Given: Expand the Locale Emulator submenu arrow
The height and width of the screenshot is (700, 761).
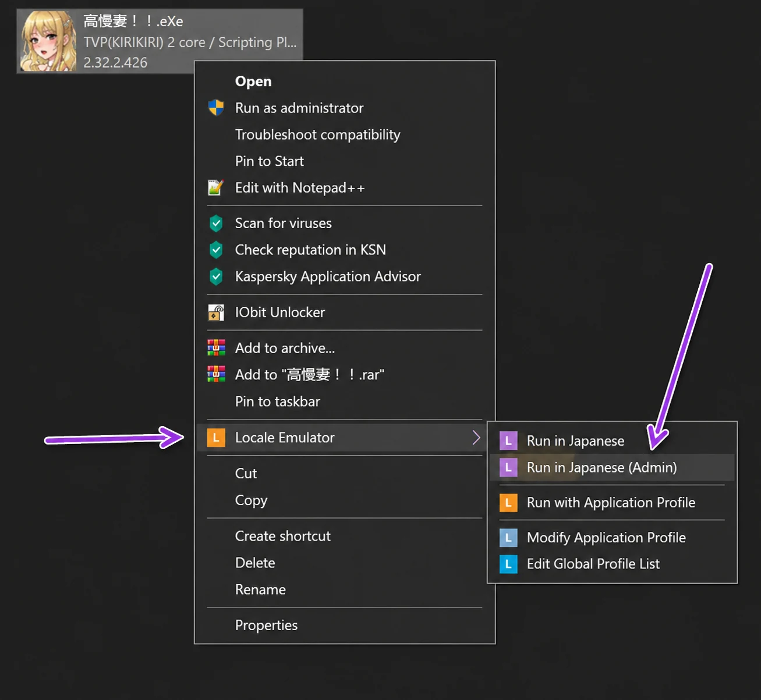Looking at the screenshot, I should [476, 438].
